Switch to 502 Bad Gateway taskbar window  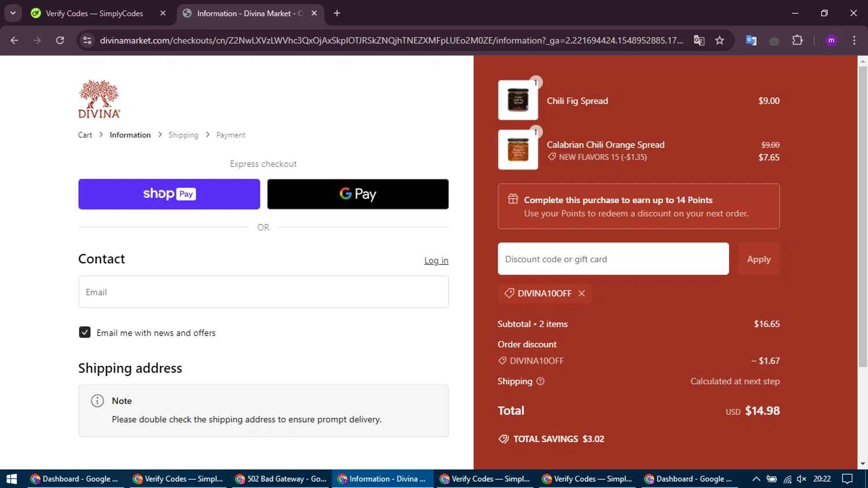[x=282, y=479]
